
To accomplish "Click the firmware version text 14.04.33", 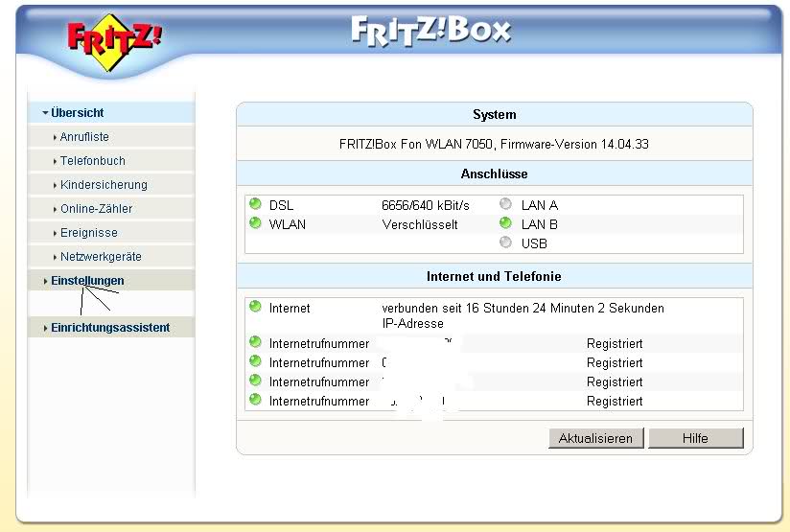I will point(625,145).
